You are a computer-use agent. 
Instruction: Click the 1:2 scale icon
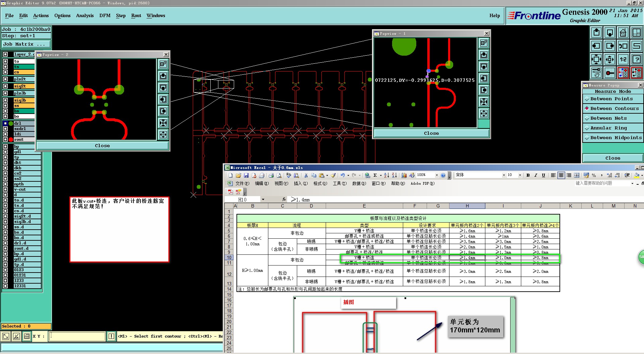(x=623, y=59)
